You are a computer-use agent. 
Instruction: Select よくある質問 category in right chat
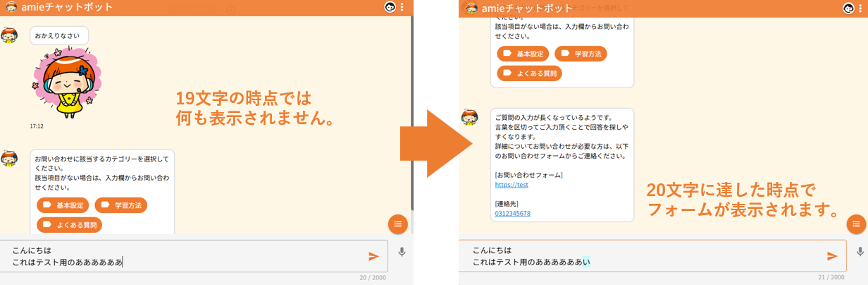point(530,73)
